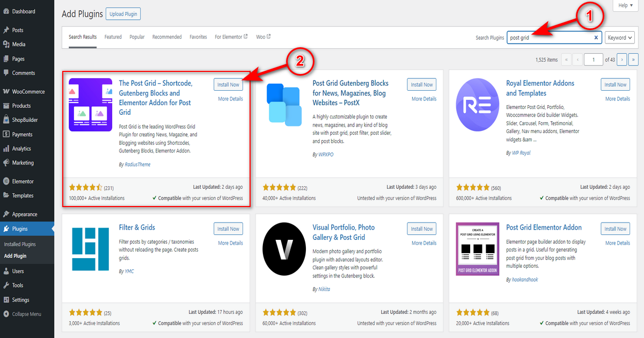Open Visual Portfolio plugin logo thumbnail
The image size is (644, 338).
284,249
